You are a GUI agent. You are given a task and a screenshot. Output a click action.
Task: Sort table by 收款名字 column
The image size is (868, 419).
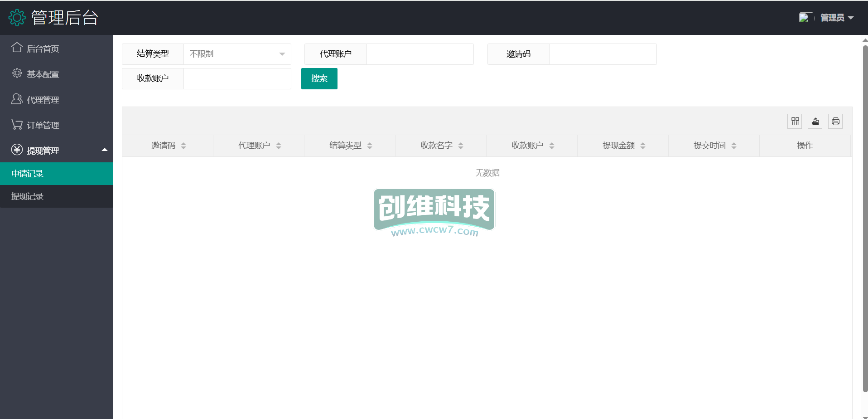(461, 146)
